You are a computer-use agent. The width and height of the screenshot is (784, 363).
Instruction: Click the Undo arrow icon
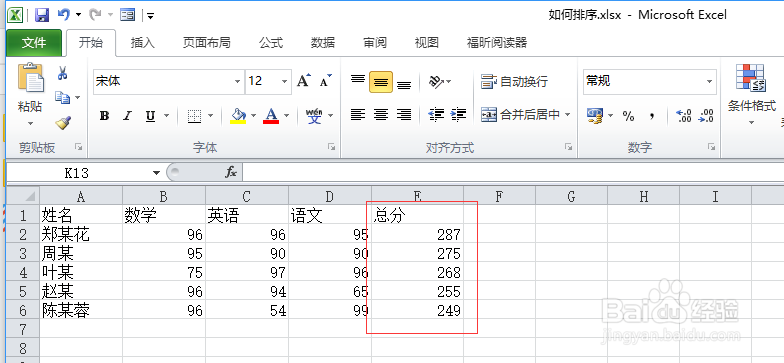[x=64, y=15]
